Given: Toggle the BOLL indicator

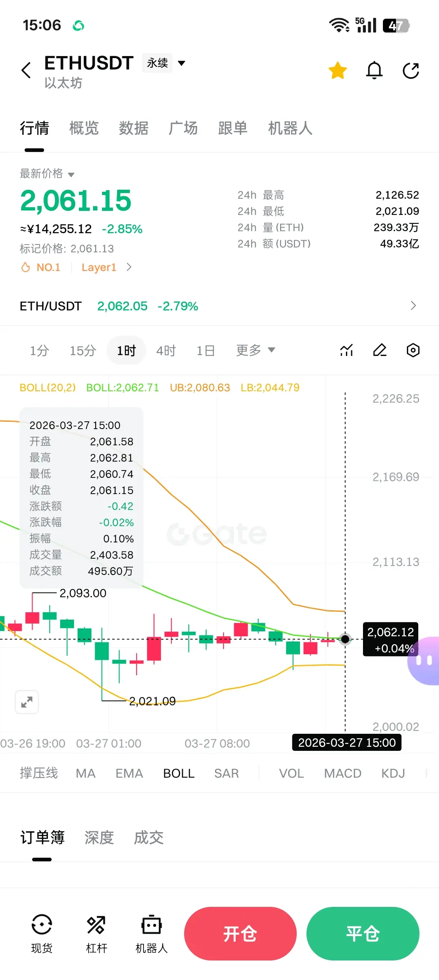Looking at the screenshot, I should click(x=179, y=773).
